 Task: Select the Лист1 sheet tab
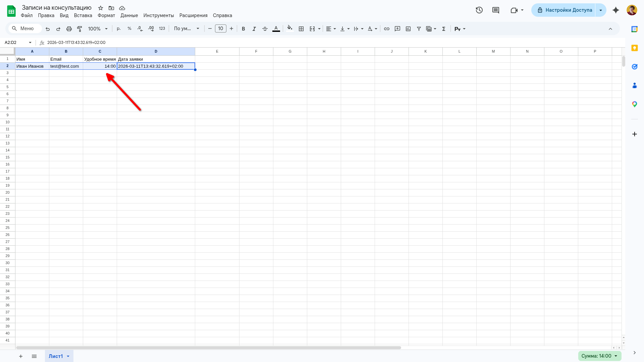point(56,356)
